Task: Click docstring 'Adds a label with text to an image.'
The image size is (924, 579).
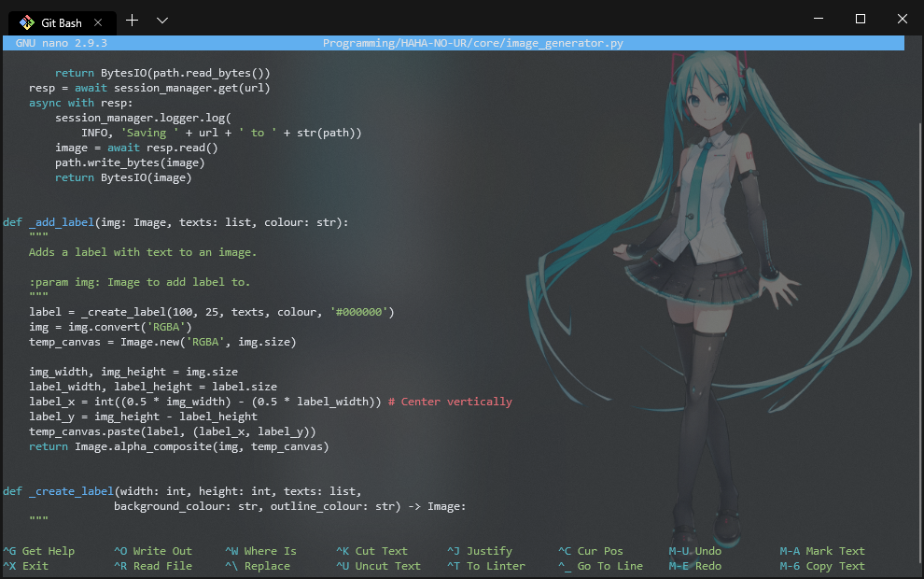Action: [143, 252]
